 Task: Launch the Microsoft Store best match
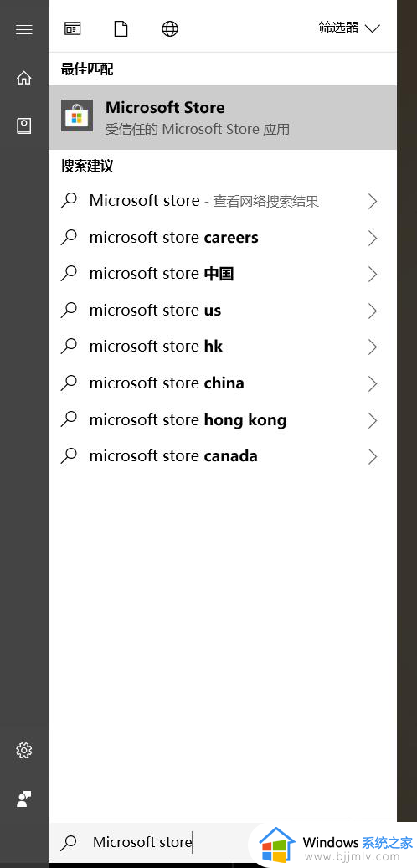[x=223, y=117]
